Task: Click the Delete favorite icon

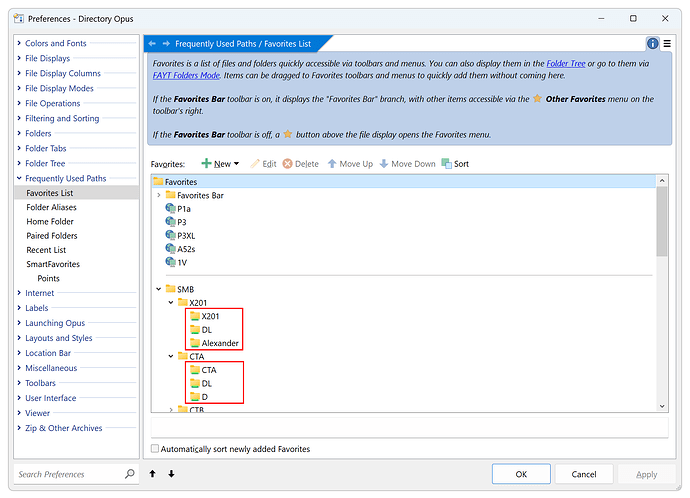Action: pyautogui.click(x=287, y=164)
